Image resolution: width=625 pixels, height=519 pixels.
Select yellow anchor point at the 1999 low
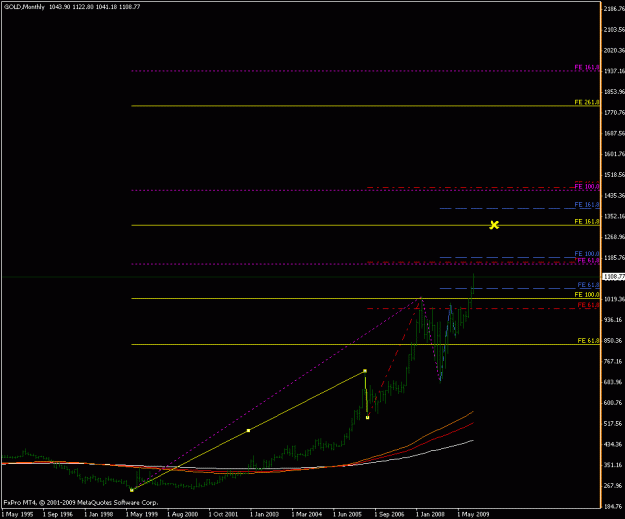[132, 490]
